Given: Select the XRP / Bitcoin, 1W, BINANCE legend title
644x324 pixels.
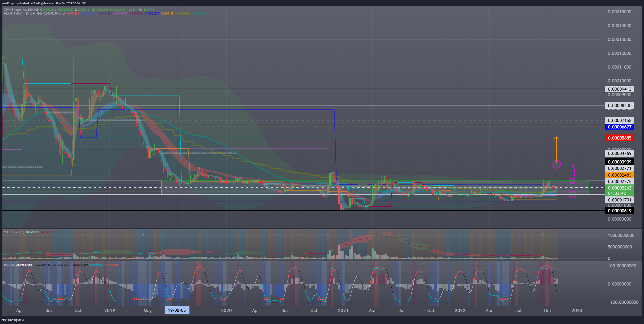Looking at the screenshot, I should pos(21,10).
